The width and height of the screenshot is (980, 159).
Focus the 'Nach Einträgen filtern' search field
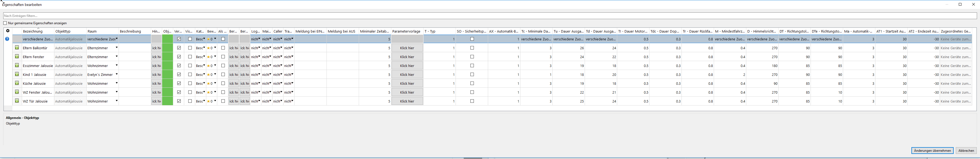pyautogui.click(x=490, y=16)
